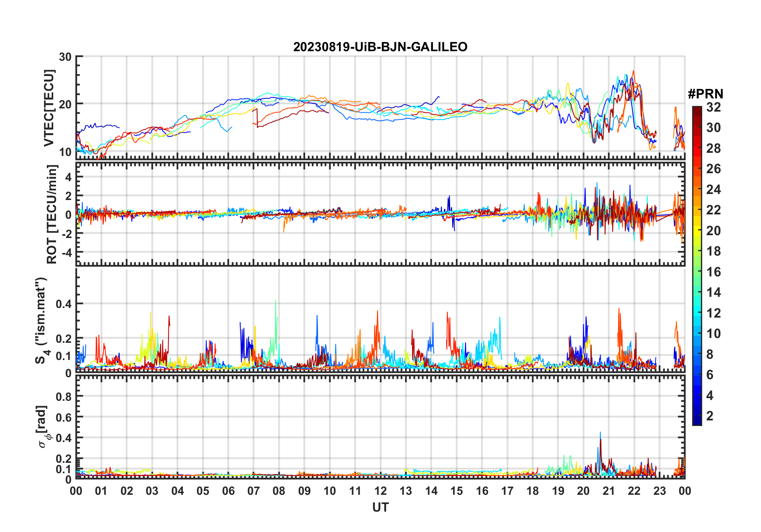The image size is (761, 532).
Task: Click the sigma-phi axis tick label 0.6
Action: pyautogui.click(x=64, y=417)
